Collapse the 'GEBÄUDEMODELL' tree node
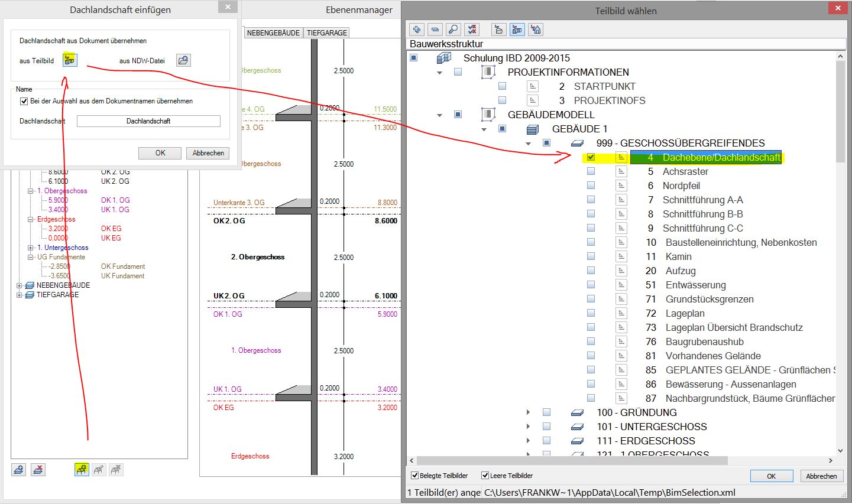 439,115
